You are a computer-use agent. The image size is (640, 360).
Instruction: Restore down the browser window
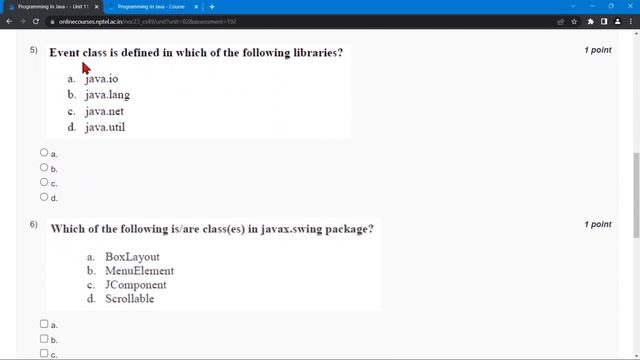tap(611, 6)
